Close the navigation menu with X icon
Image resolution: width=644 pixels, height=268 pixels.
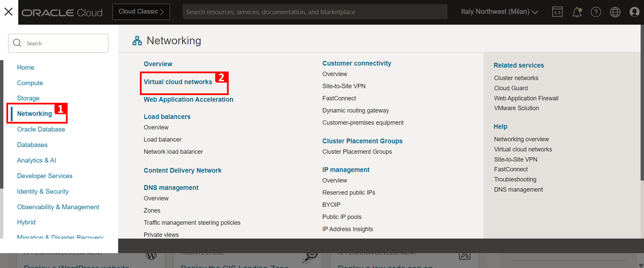pyautogui.click(x=9, y=12)
